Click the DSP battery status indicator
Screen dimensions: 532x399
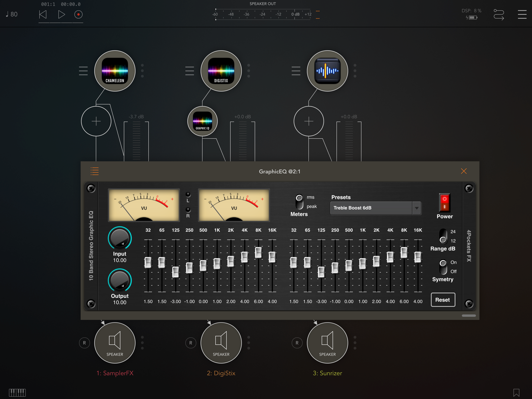(471, 18)
